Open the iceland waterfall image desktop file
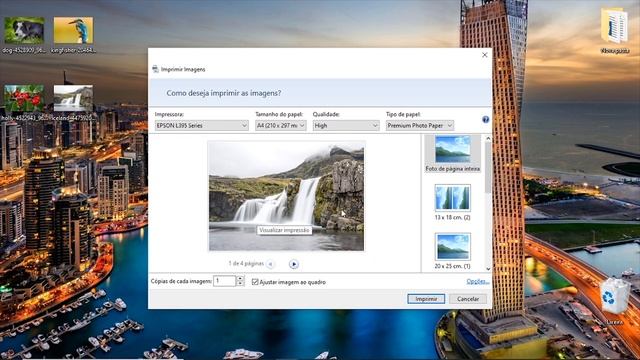This screenshot has height=360, width=640. [73, 102]
